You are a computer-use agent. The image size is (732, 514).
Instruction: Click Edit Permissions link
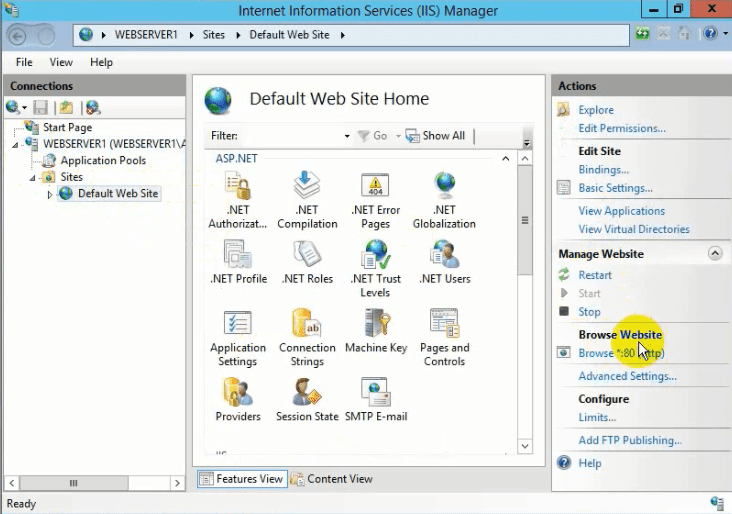click(622, 128)
